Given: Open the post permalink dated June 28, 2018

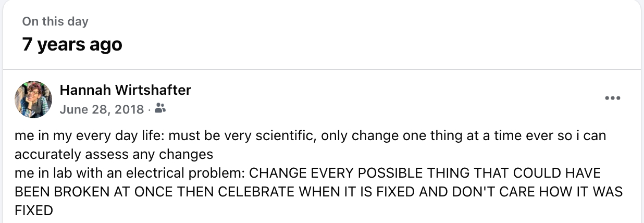Looking at the screenshot, I should pos(102,109).
